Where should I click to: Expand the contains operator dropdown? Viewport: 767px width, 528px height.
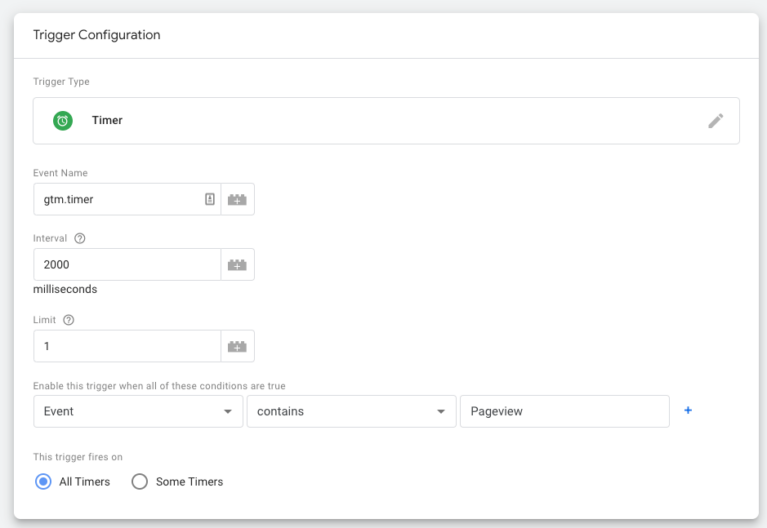(349, 411)
